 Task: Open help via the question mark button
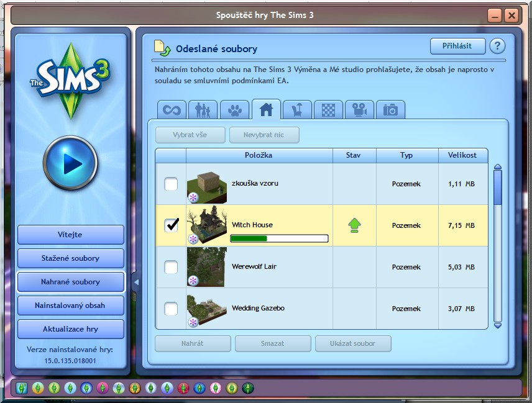(x=497, y=46)
